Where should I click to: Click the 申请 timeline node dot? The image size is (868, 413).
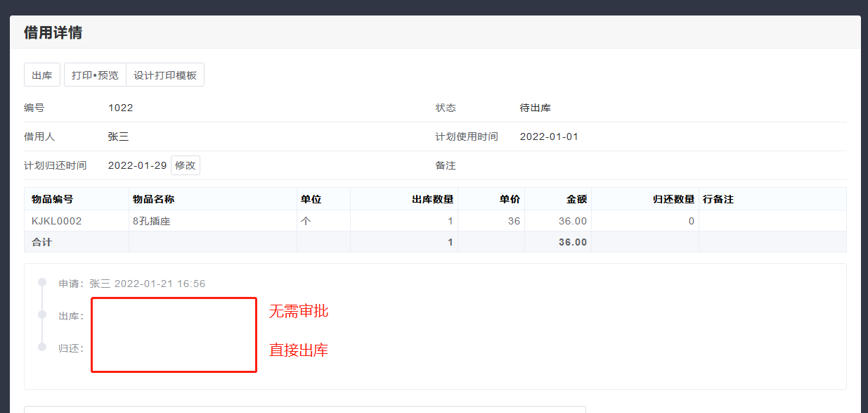coord(42,282)
